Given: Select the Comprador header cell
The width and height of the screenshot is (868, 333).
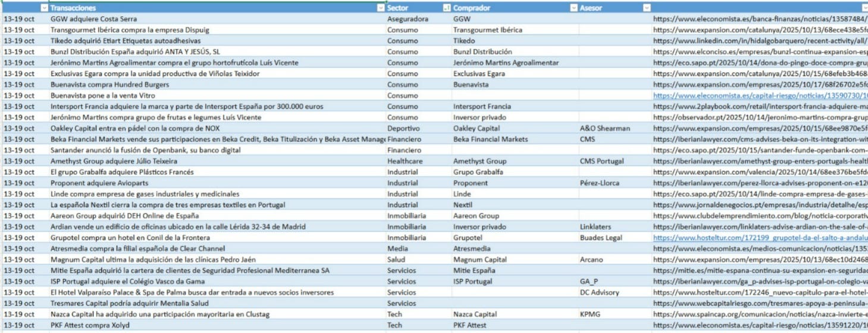Looking at the screenshot, I should pos(515,8).
